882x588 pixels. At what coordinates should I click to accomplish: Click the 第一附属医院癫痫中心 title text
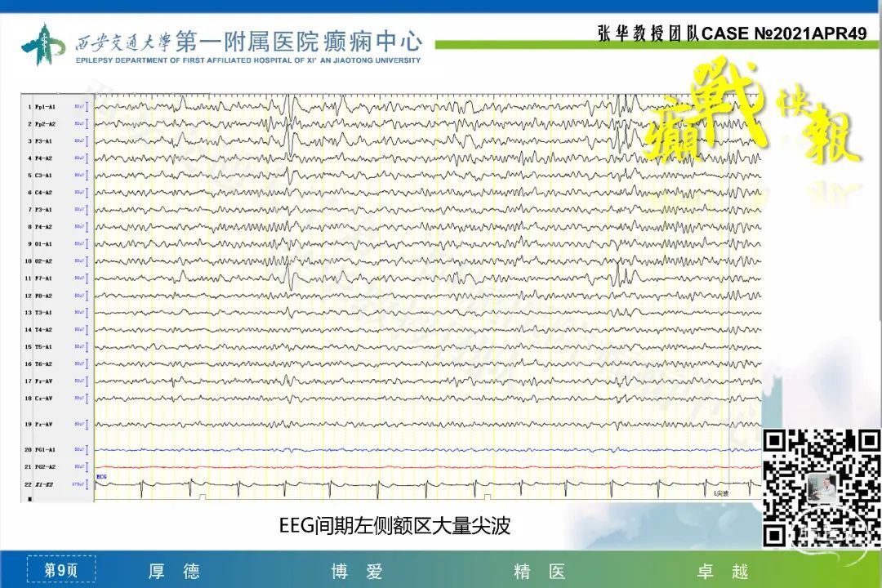point(299,41)
